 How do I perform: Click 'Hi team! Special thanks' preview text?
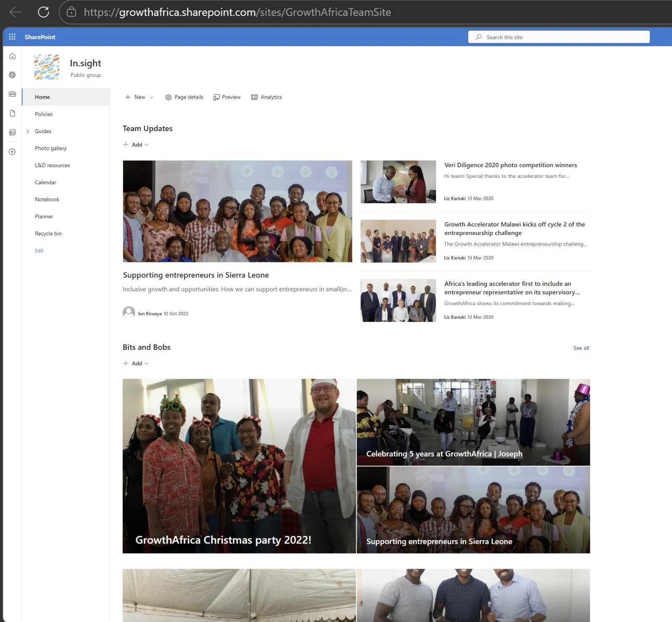507,176
